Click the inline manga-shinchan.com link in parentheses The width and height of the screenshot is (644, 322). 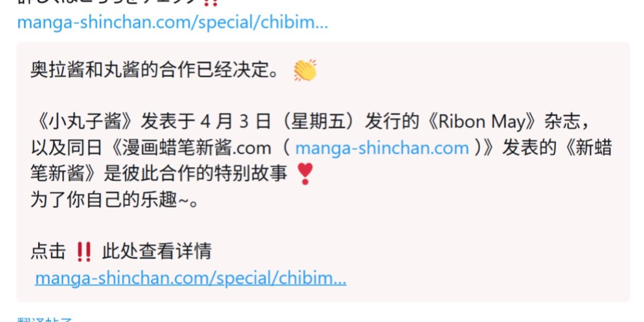(382, 148)
